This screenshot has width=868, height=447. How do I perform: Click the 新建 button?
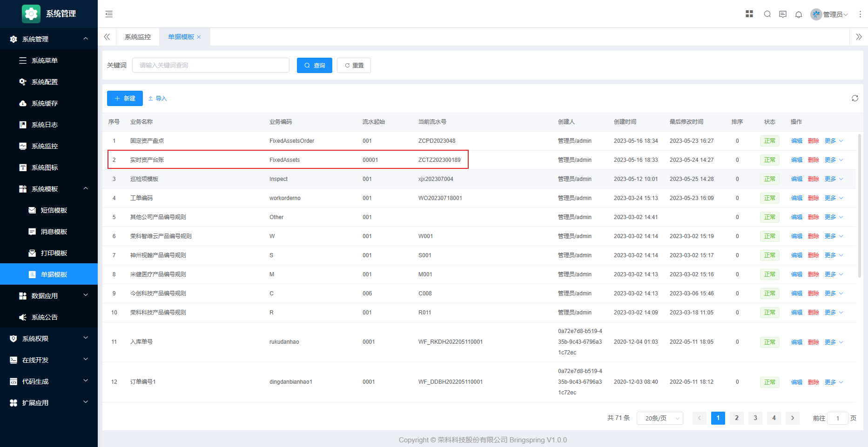tap(125, 98)
